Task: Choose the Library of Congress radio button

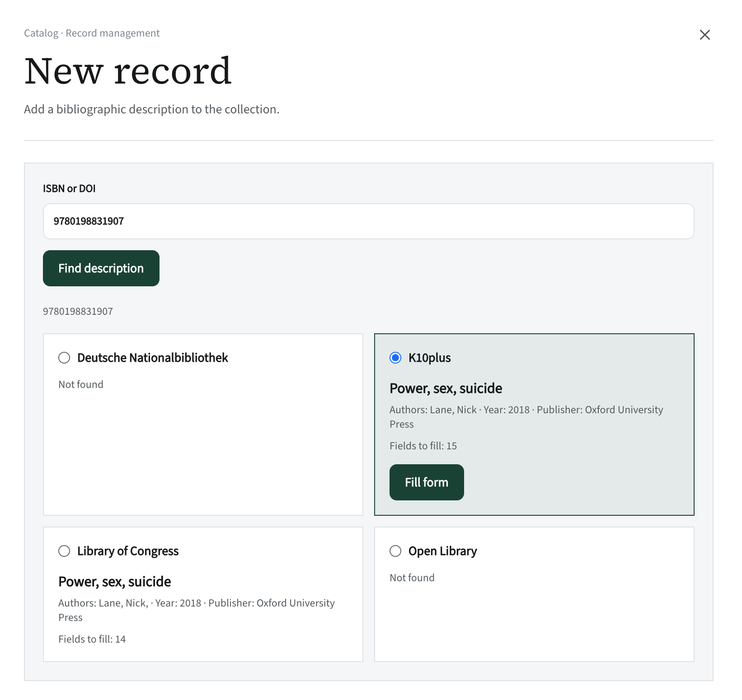Action: click(x=64, y=551)
